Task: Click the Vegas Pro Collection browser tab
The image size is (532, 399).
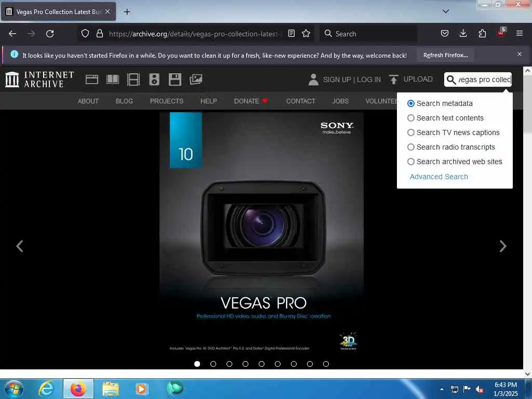Action: [x=58, y=11]
